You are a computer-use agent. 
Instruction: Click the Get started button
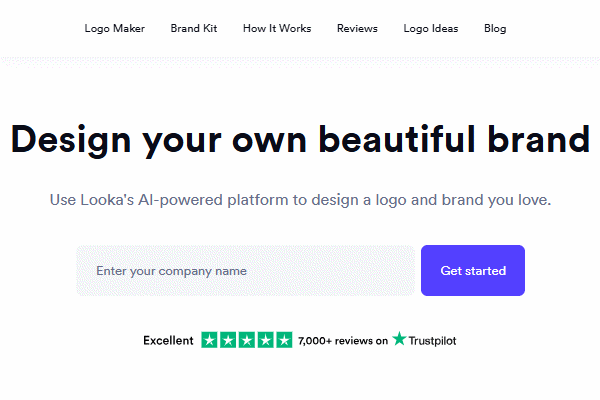click(x=473, y=270)
